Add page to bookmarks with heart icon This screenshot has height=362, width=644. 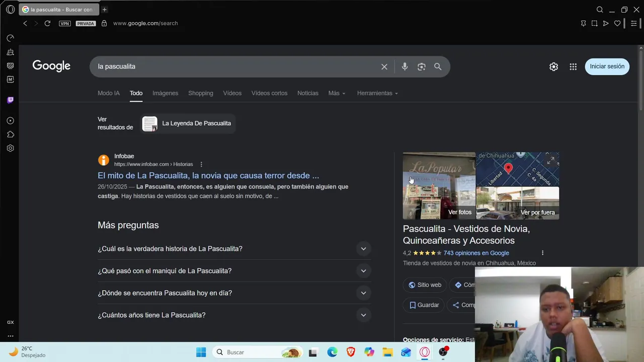(x=617, y=23)
